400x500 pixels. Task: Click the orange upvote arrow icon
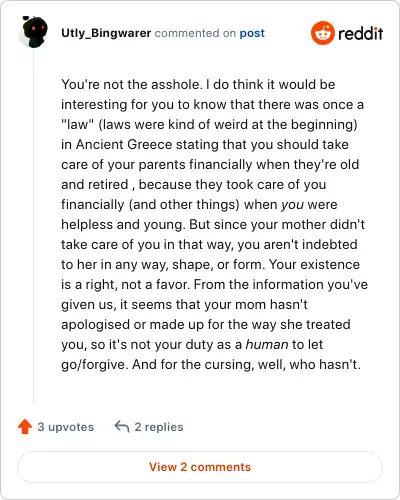click(x=25, y=427)
